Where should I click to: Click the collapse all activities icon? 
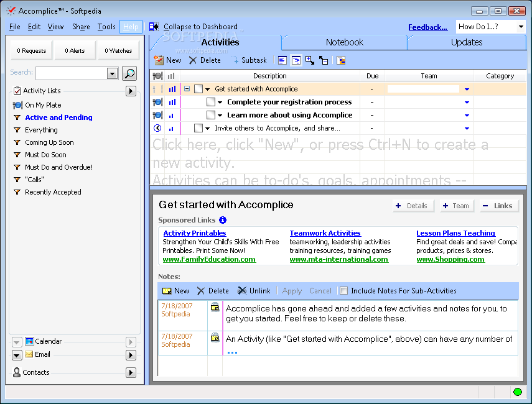pyautogui.click(x=324, y=60)
